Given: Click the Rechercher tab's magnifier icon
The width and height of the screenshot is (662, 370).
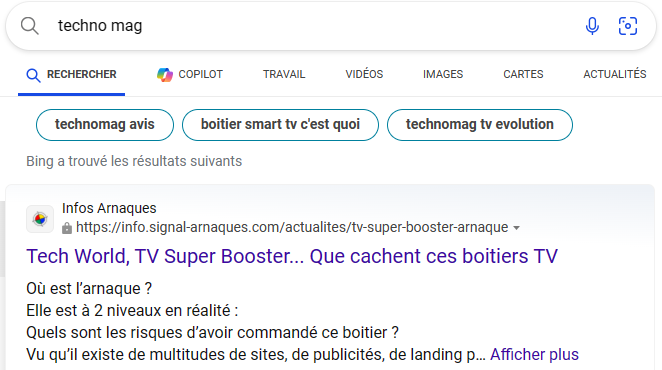Looking at the screenshot, I should coord(33,75).
